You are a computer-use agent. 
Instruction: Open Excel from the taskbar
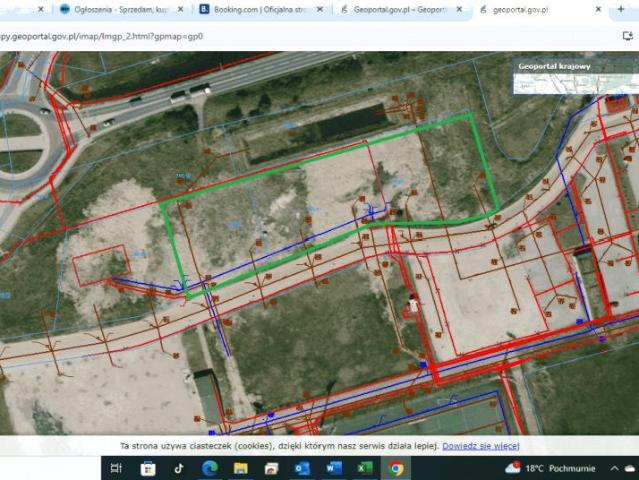point(365,468)
